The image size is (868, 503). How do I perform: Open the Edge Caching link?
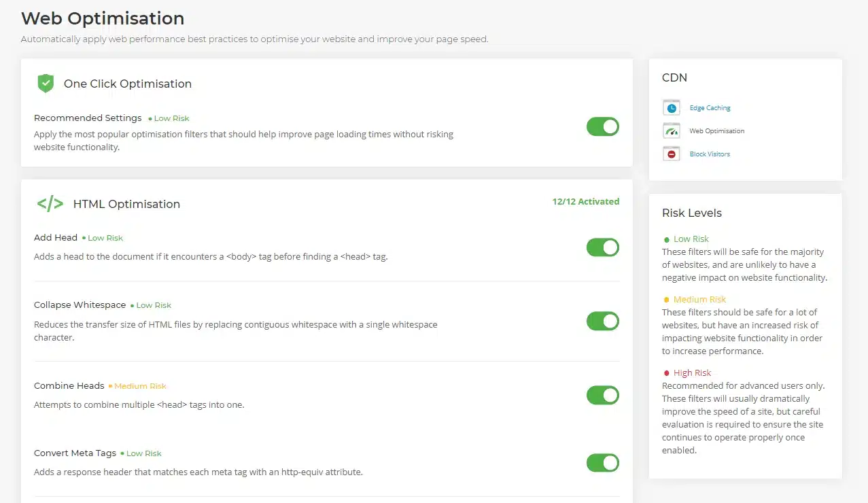(710, 108)
